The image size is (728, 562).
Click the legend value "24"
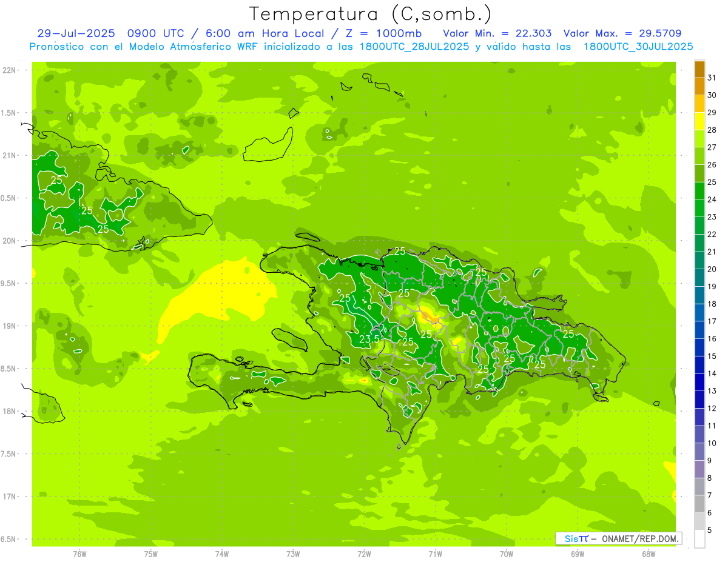[712, 199]
